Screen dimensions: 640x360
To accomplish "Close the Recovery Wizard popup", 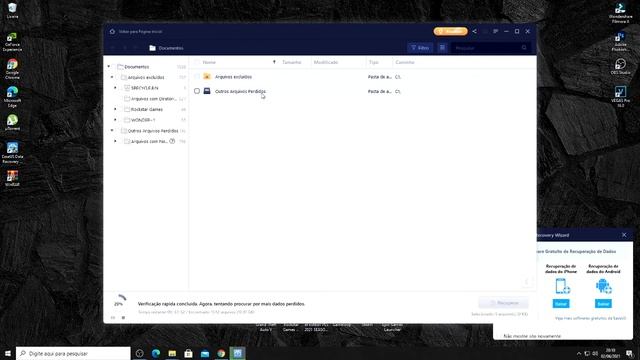I will click(x=624, y=235).
